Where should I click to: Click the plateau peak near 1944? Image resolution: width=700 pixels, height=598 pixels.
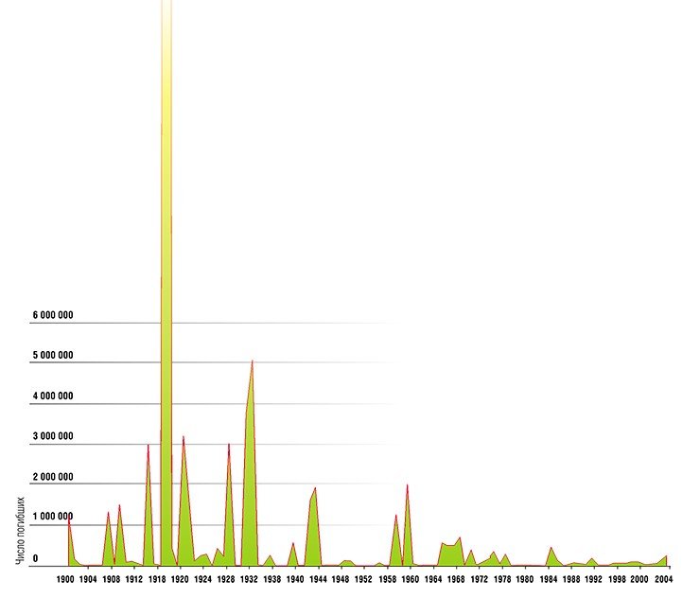(313, 527)
